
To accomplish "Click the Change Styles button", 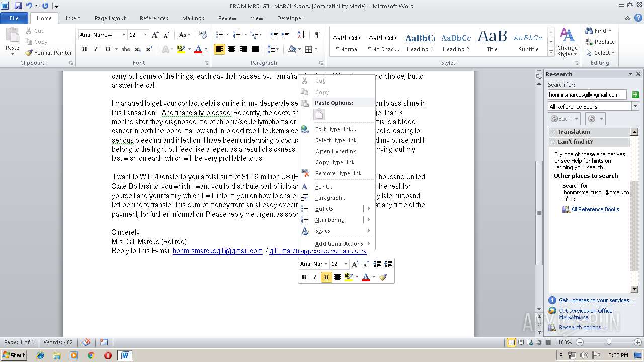I will pyautogui.click(x=567, y=42).
